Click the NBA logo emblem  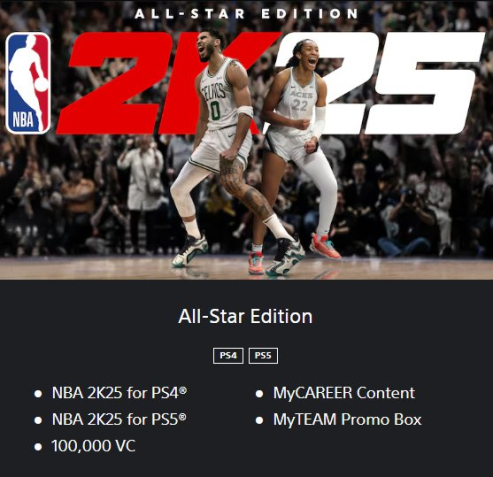28,83
